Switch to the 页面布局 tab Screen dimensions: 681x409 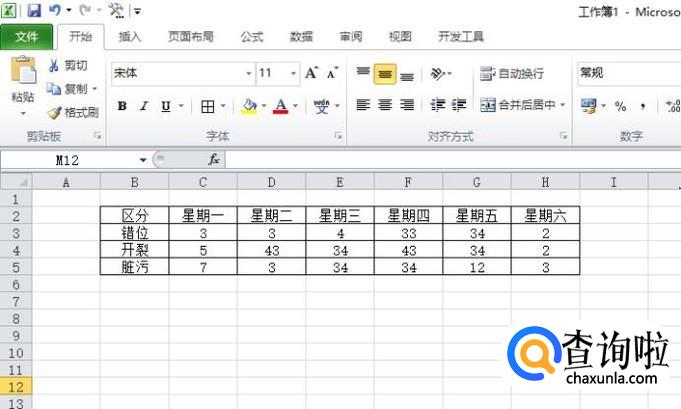click(191, 37)
